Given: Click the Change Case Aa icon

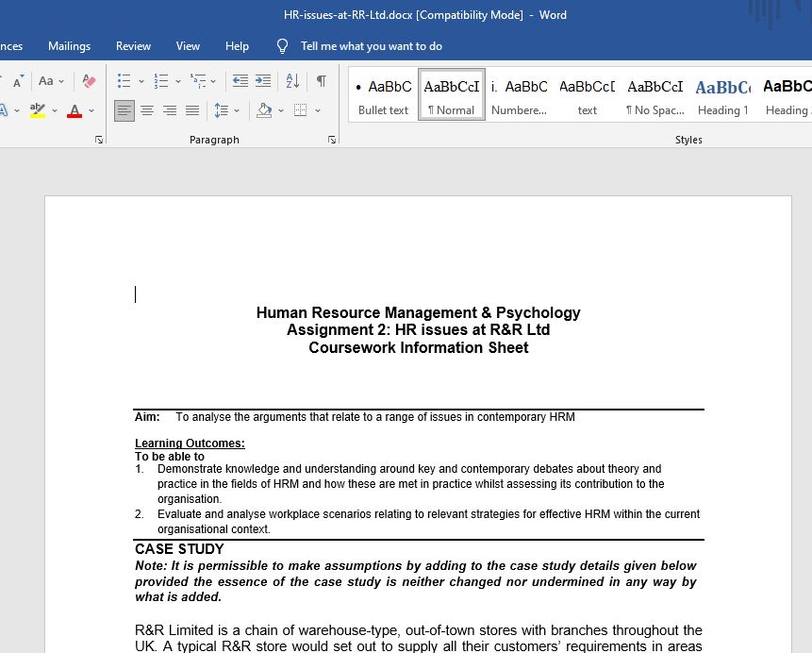Looking at the screenshot, I should (46, 81).
